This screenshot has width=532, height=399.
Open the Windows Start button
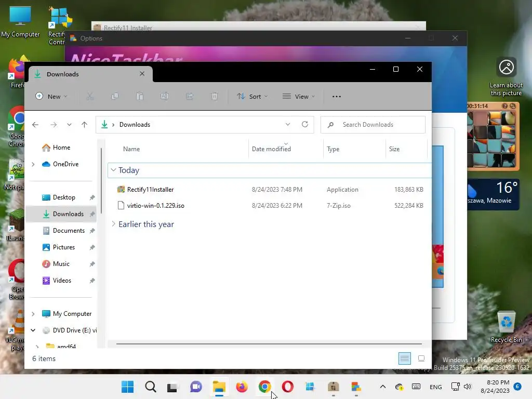pos(128,387)
